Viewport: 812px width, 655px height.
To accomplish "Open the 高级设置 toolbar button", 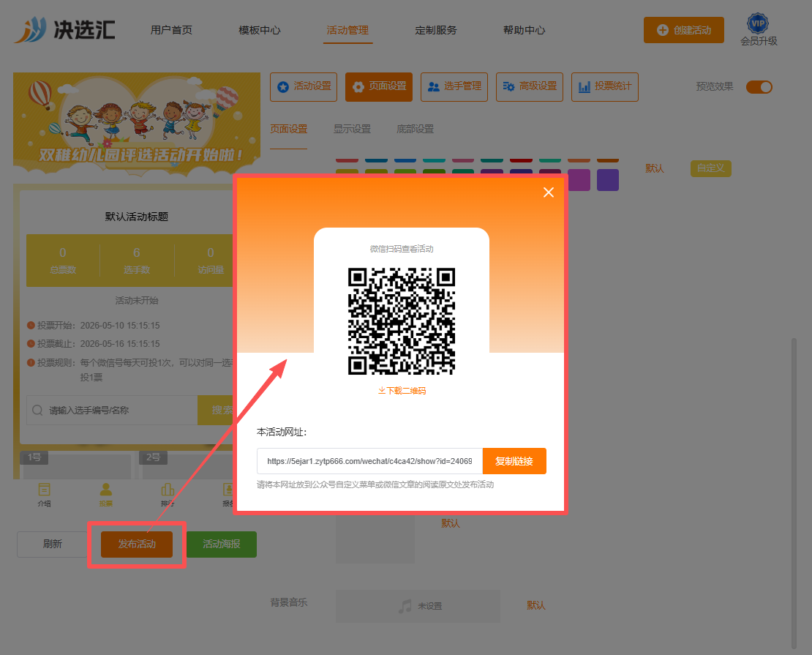I will pyautogui.click(x=529, y=86).
